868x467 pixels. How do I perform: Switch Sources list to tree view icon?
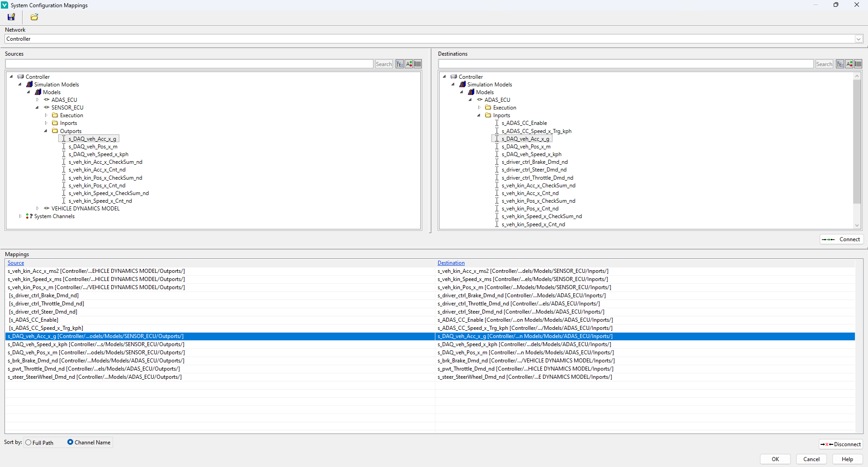pos(400,64)
